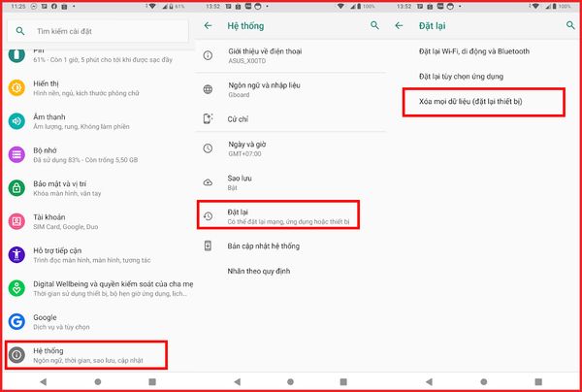Tap the teal Âm thanh sound icon

click(16, 121)
